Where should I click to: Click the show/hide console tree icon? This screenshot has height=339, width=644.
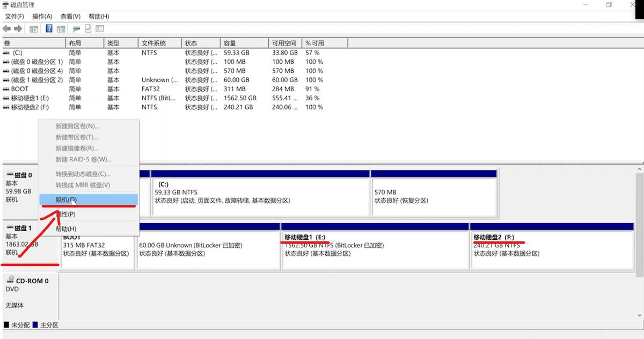(34, 29)
